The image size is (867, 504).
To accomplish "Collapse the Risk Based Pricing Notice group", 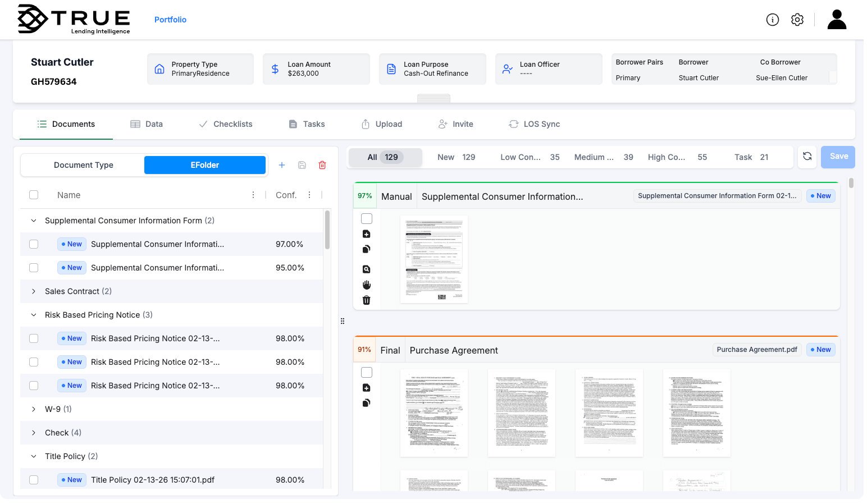I will (33, 315).
